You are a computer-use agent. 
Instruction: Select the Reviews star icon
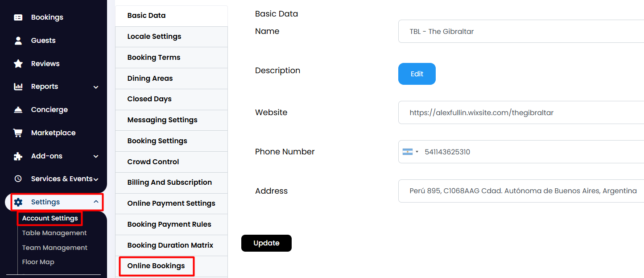click(x=18, y=64)
